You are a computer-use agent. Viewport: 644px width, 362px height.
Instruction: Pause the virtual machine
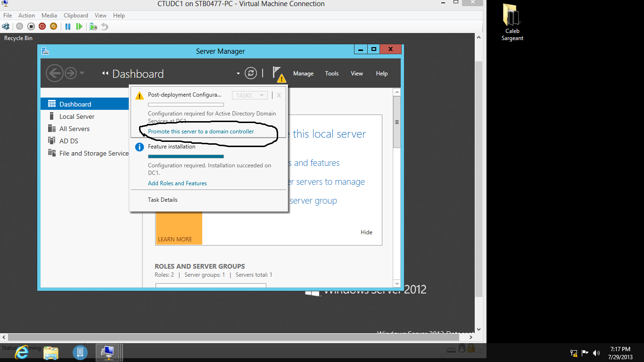pos(68,26)
